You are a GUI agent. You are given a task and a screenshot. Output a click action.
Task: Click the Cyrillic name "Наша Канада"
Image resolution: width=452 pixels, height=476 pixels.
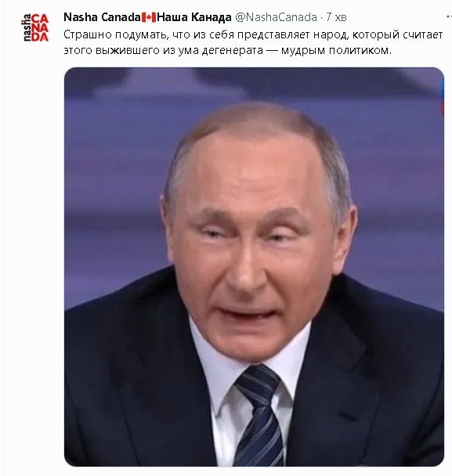[193, 17]
